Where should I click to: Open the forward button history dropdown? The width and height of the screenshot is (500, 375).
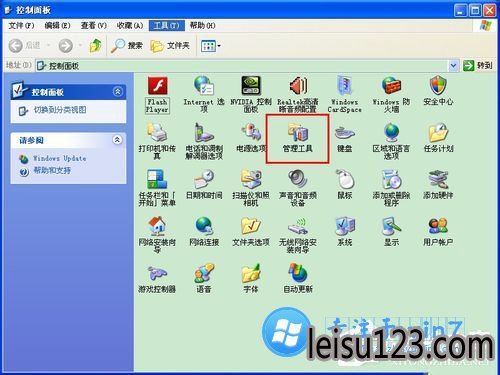(x=80, y=45)
